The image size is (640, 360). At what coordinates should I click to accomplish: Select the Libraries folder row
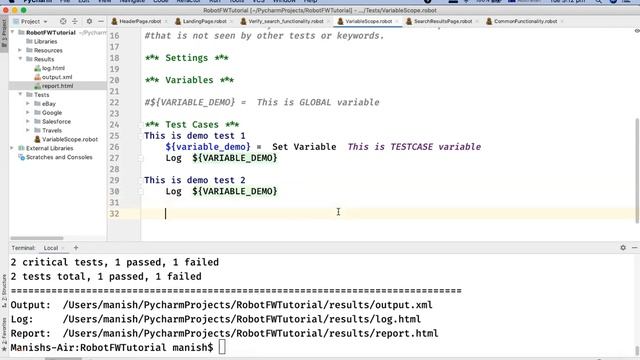click(x=58, y=42)
